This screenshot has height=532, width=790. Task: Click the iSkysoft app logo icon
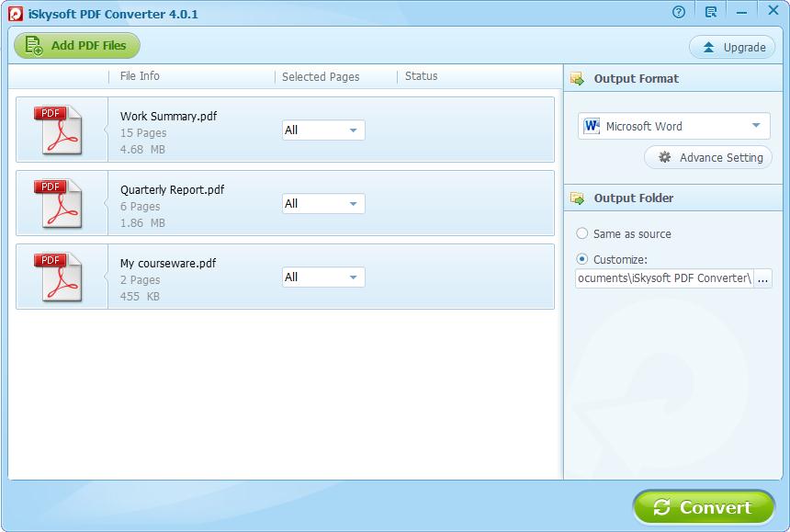click(16, 14)
